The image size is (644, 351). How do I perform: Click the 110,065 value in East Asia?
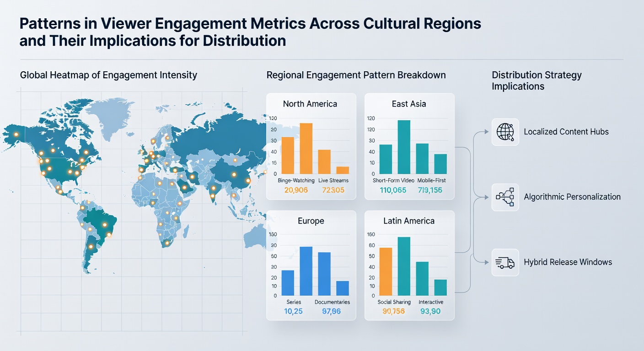click(x=393, y=190)
